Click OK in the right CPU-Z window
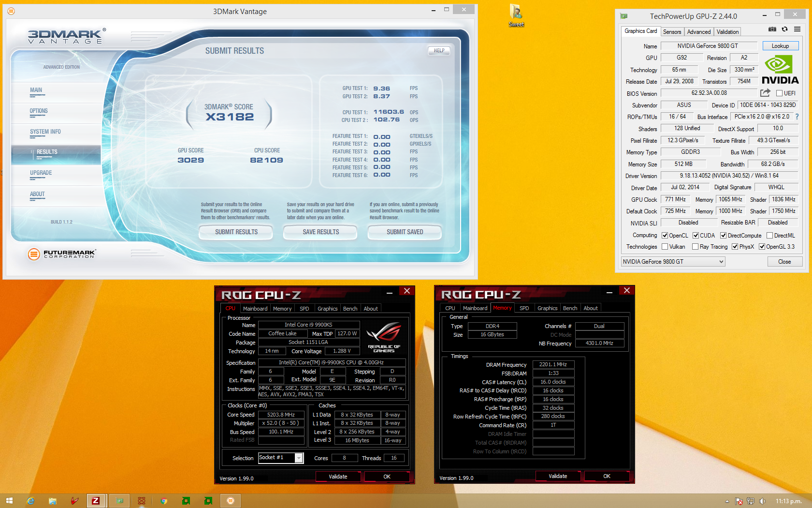 click(x=607, y=476)
